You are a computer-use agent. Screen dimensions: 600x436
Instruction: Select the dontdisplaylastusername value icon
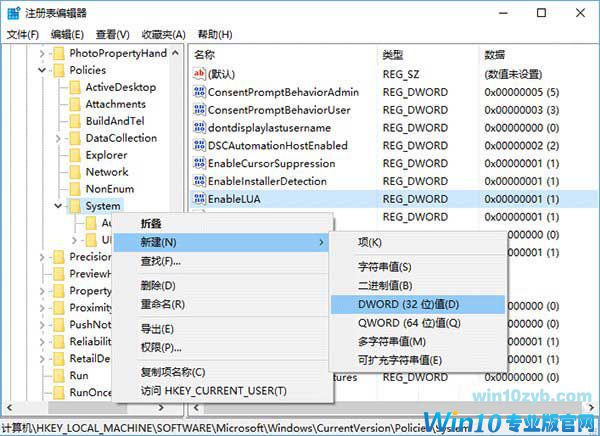pyautogui.click(x=198, y=127)
